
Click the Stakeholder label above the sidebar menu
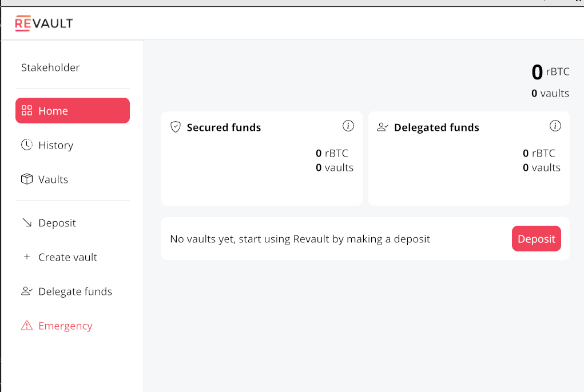[50, 67]
